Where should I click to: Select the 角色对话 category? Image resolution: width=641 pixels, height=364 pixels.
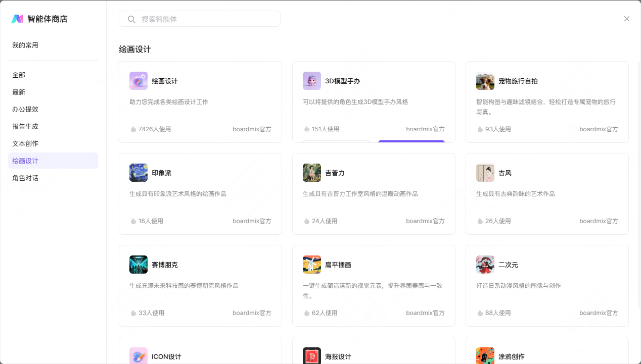pos(53,178)
